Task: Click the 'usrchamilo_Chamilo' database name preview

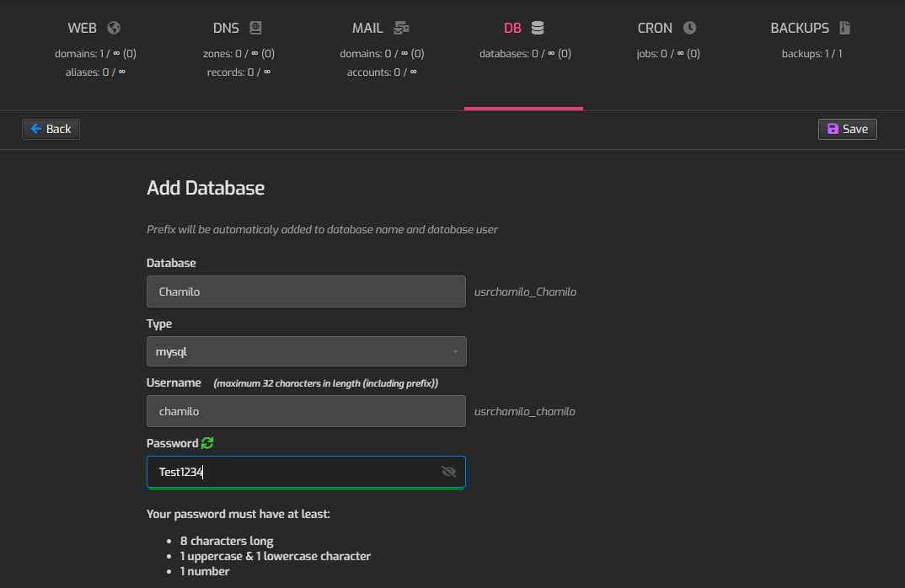Action: click(525, 292)
